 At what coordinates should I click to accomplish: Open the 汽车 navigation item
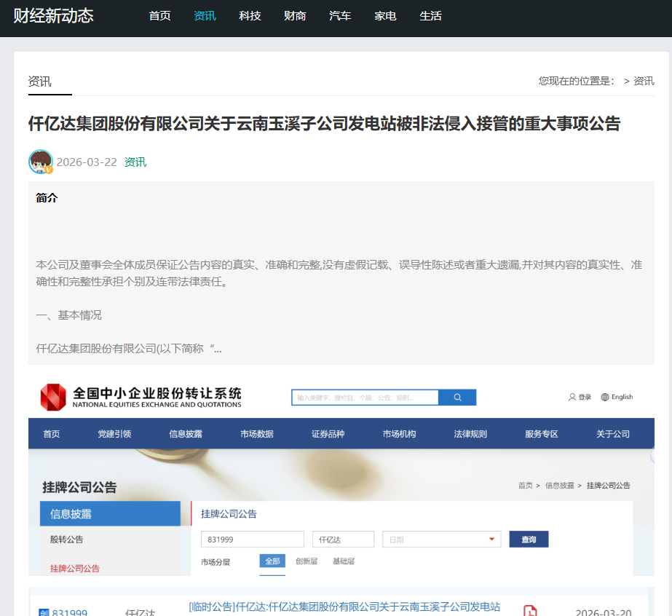[x=340, y=16]
